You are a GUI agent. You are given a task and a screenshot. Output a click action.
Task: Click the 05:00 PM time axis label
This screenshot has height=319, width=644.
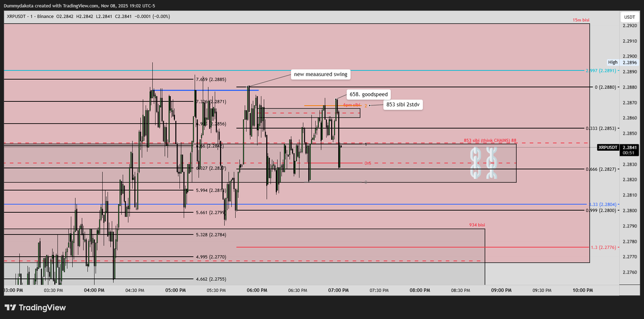(175, 290)
